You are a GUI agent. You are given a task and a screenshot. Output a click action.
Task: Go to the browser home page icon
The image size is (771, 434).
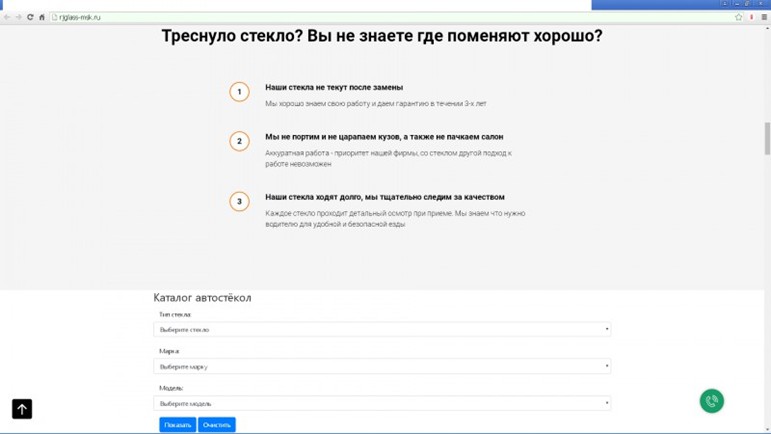[42, 17]
